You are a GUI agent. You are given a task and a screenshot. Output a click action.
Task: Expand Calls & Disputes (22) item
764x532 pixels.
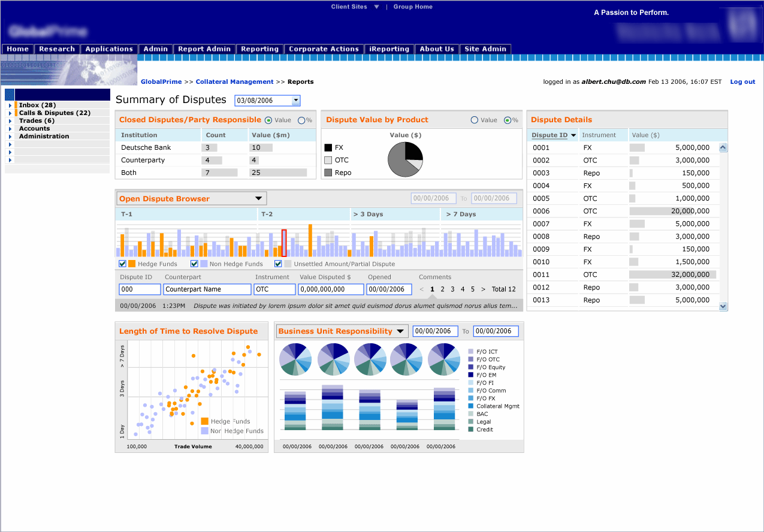point(10,113)
